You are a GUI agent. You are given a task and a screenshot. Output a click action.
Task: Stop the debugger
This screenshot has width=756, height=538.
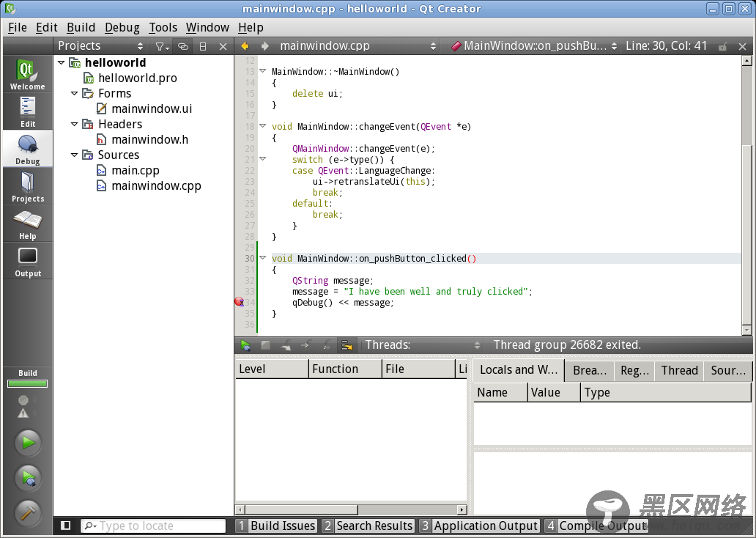click(x=265, y=345)
